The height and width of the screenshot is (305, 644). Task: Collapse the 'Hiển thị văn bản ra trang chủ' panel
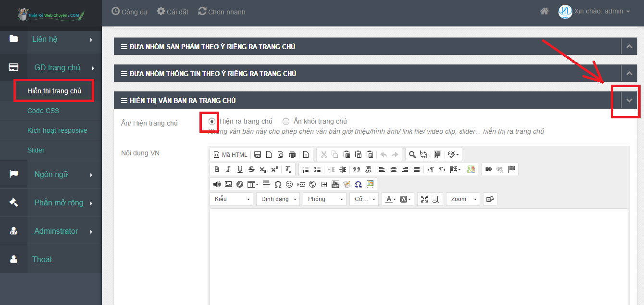[629, 101]
